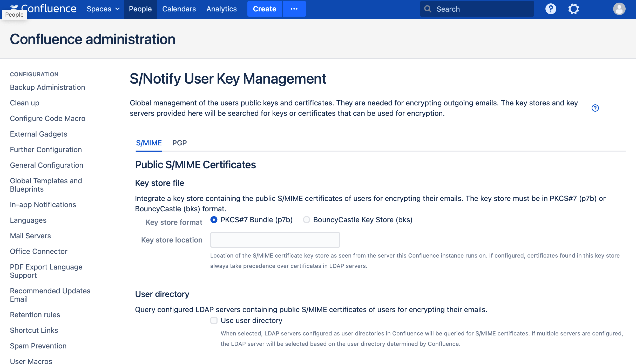This screenshot has width=636, height=364.
Task: Click the three-dots more create options button
Action: (x=294, y=9)
